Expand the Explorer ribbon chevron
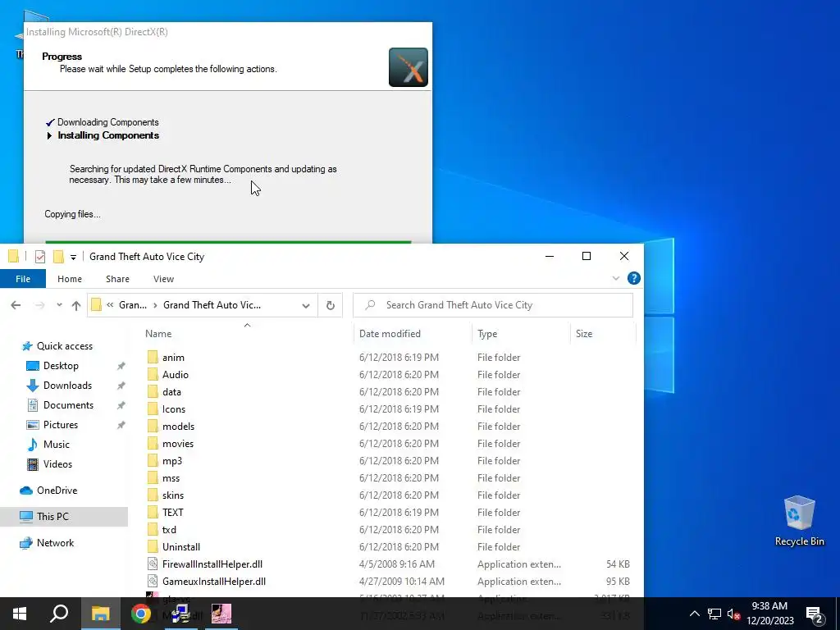 [x=615, y=278]
